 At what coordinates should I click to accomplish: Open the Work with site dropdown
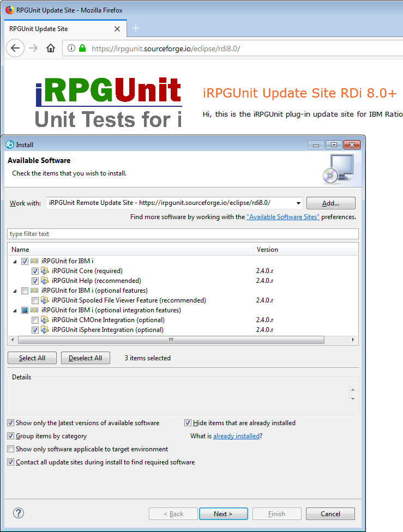coord(298,203)
